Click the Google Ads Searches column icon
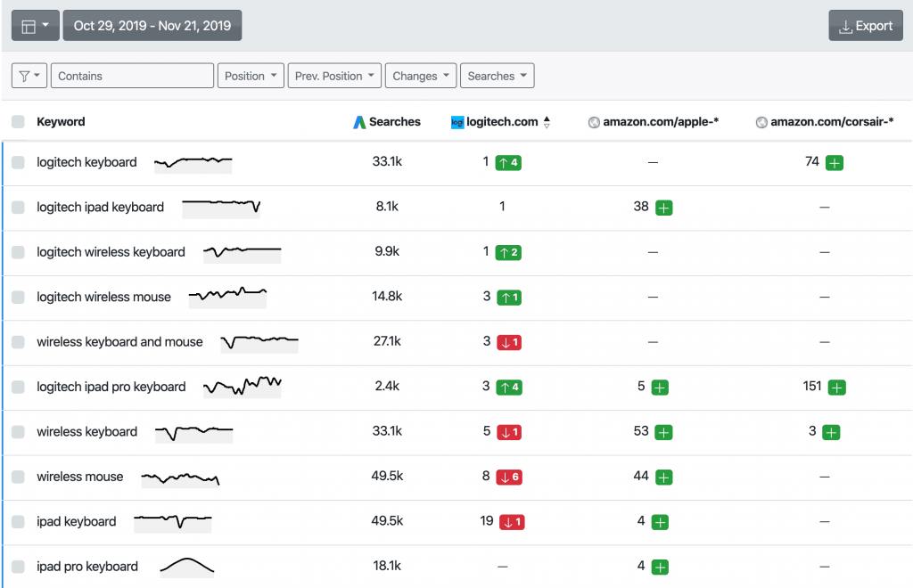Image resolution: width=913 pixels, height=588 pixels. click(x=359, y=122)
